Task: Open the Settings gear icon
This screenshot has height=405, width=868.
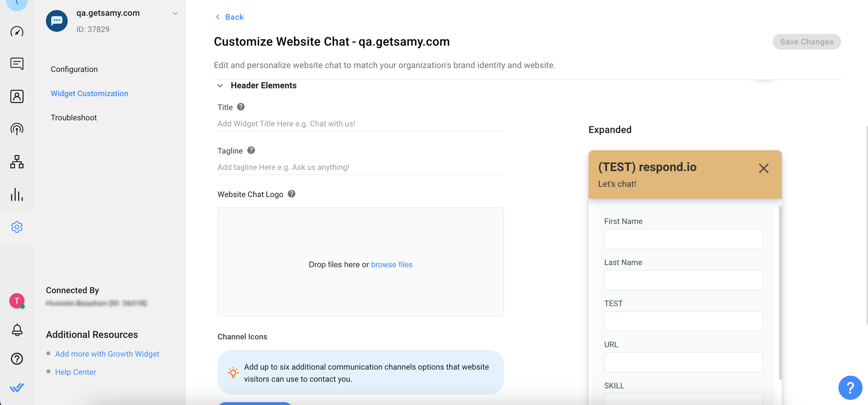Action: tap(17, 227)
